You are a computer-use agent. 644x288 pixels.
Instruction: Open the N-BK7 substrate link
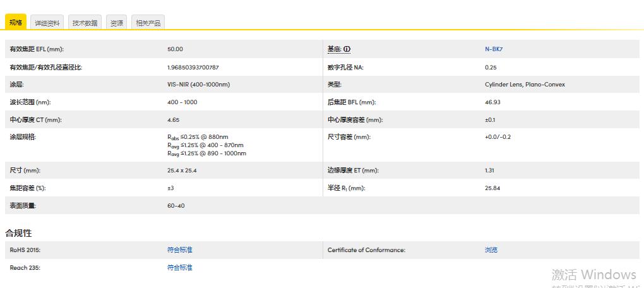(x=494, y=49)
